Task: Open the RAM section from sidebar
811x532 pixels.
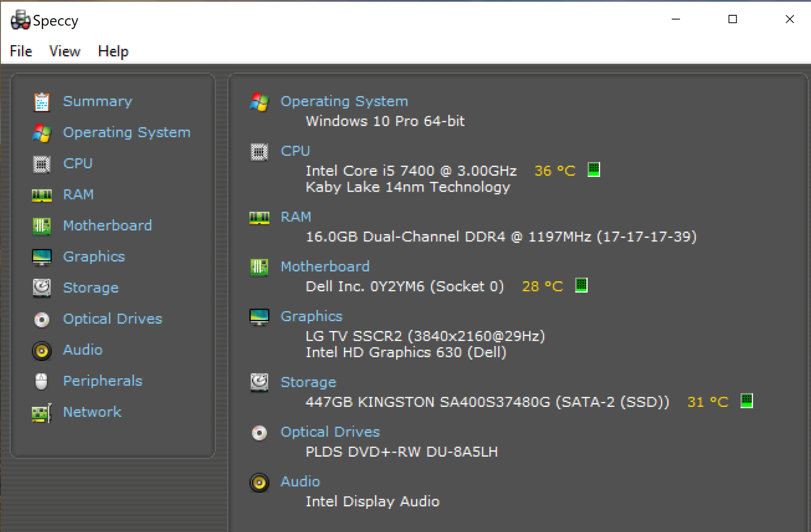Action: point(78,195)
